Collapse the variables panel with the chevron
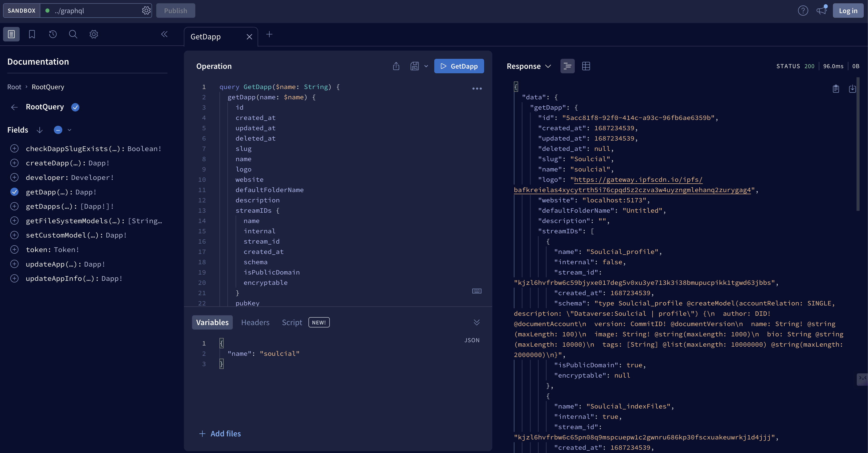 click(476, 322)
